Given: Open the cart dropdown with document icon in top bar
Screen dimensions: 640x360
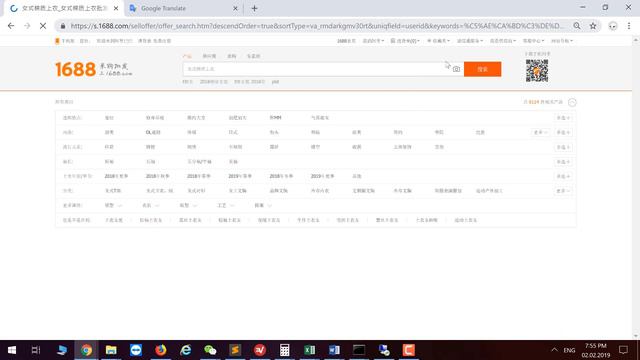Looking at the screenshot, I should tap(405, 41).
